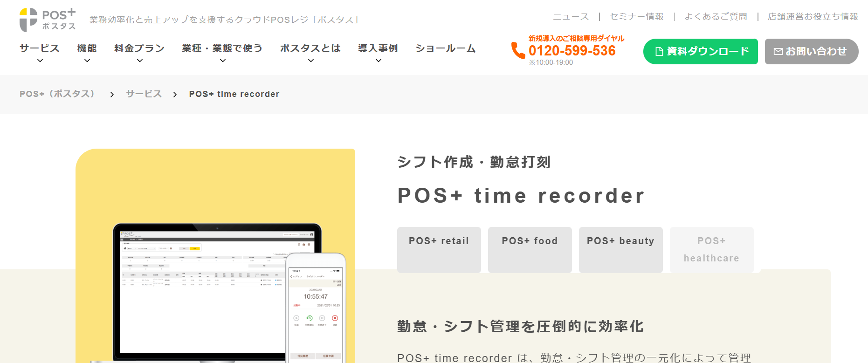868x363 pixels.
Task: Open the 店舗運営お役立ち情報 link
Action: point(813,17)
